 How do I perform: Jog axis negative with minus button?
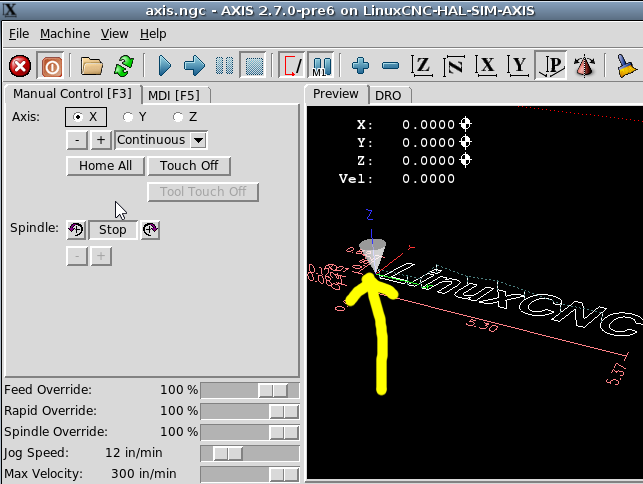point(77,140)
